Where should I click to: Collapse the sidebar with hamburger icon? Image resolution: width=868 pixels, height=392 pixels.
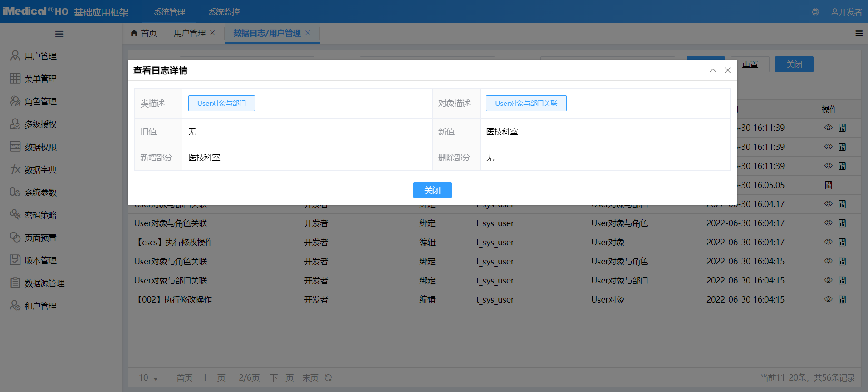tap(59, 34)
